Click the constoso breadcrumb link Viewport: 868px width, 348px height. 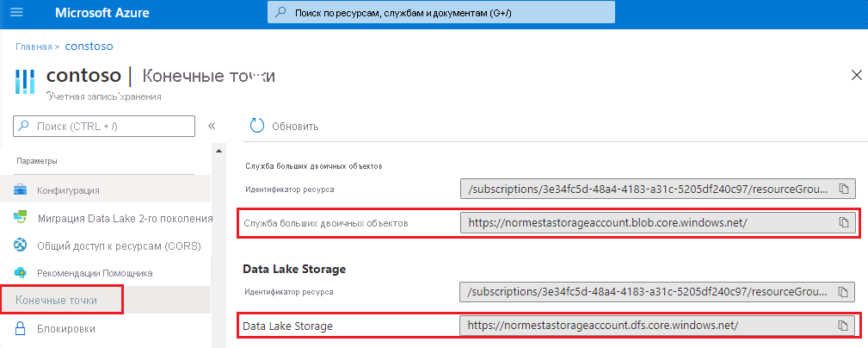click(89, 46)
